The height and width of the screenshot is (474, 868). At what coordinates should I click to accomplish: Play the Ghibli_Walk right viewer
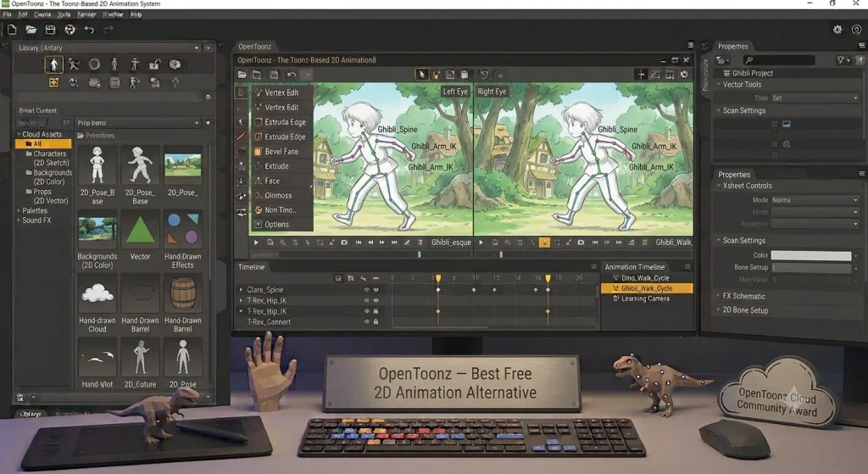pyautogui.click(x=481, y=243)
